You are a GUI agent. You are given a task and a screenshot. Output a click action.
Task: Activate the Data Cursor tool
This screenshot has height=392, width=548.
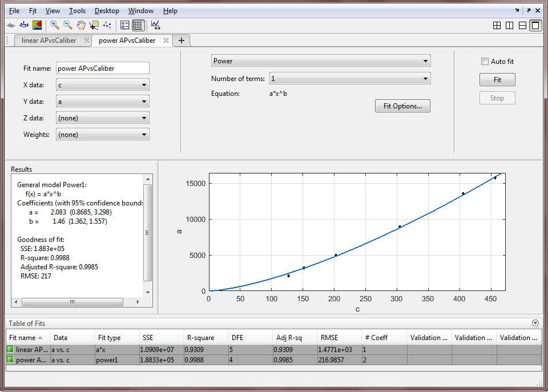pos(94,25)
